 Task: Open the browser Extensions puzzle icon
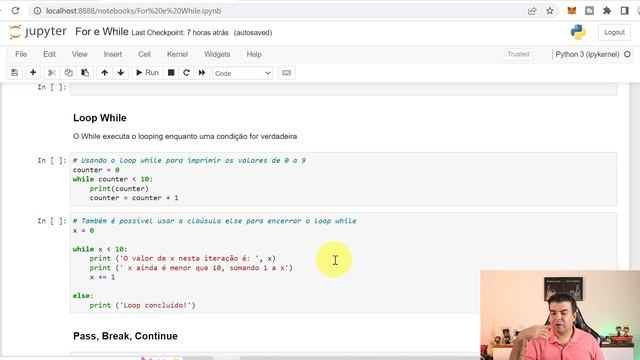pos(607,11)
